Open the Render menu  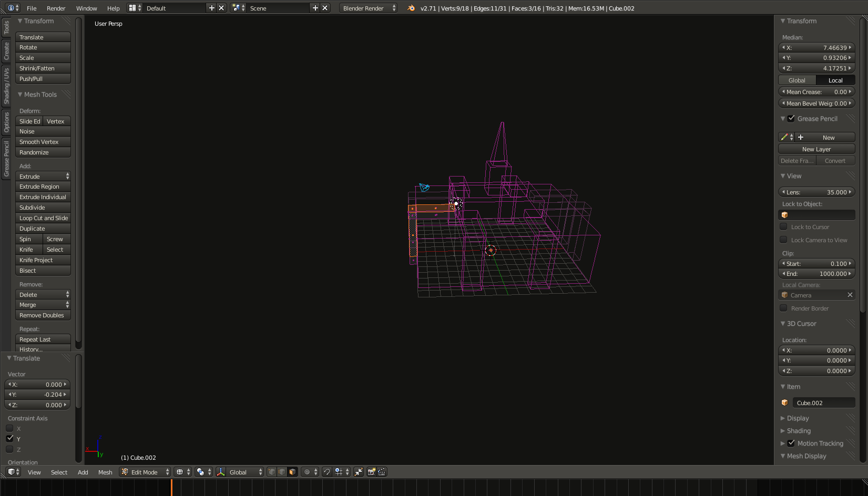(x=56, y=8)
